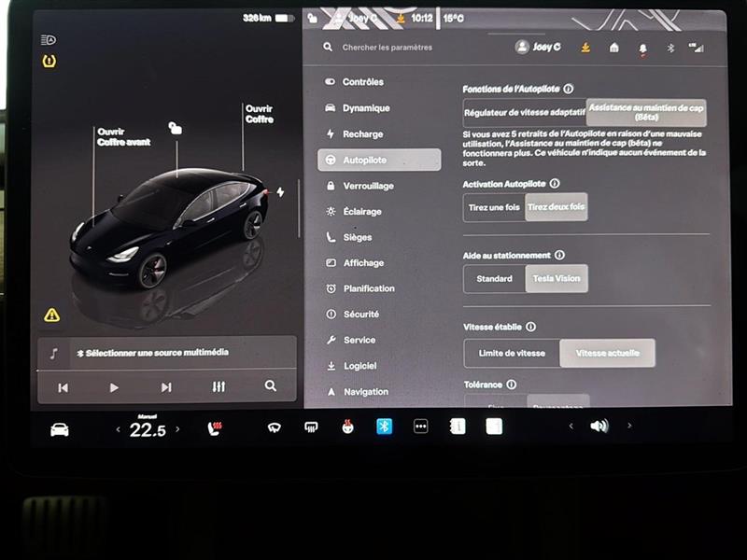
Task: Open Bluetooth icon in settings header
Action: (x=670, y=48)
